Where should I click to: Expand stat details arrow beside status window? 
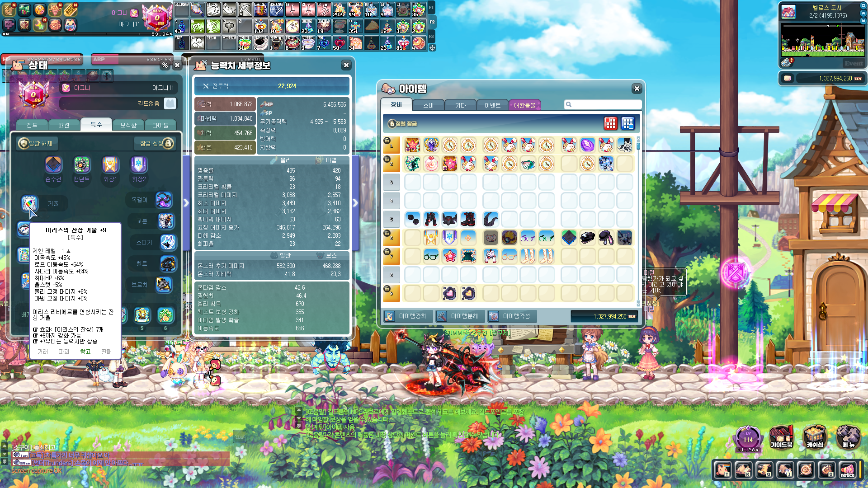[x=186, y=203]
